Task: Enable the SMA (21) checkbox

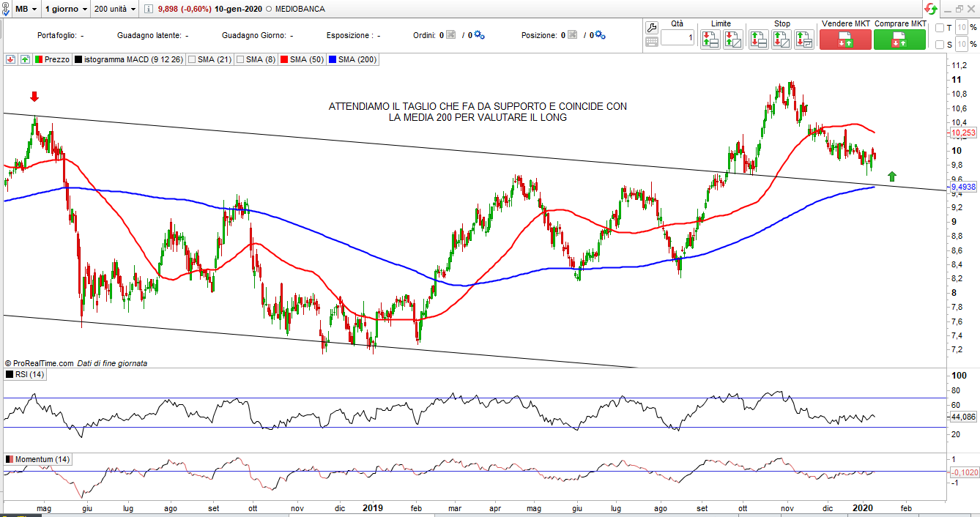Action: click(x=193, y=59)
